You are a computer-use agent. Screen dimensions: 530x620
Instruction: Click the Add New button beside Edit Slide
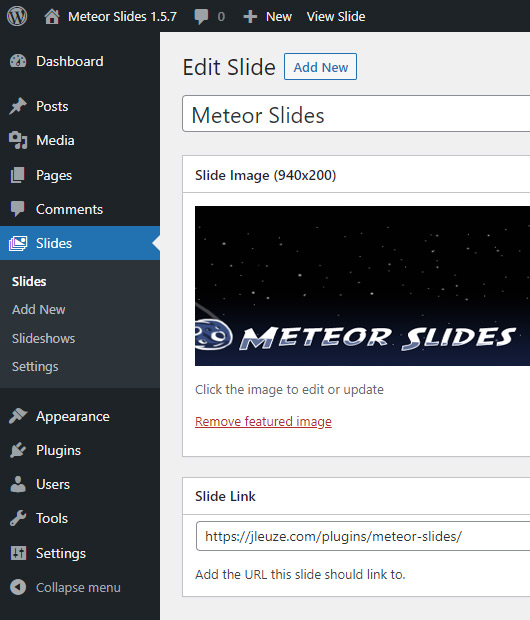point(320,67)
